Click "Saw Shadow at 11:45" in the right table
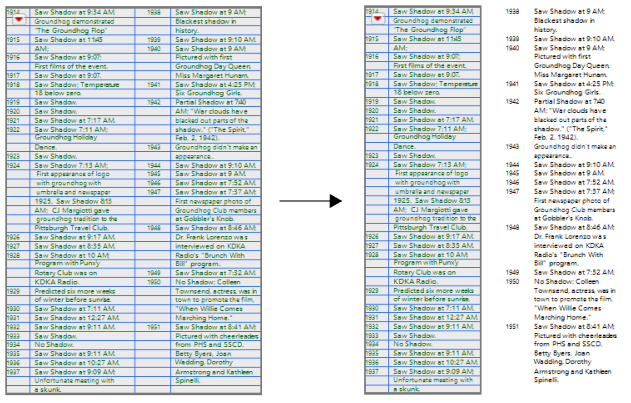 [427, 39]
